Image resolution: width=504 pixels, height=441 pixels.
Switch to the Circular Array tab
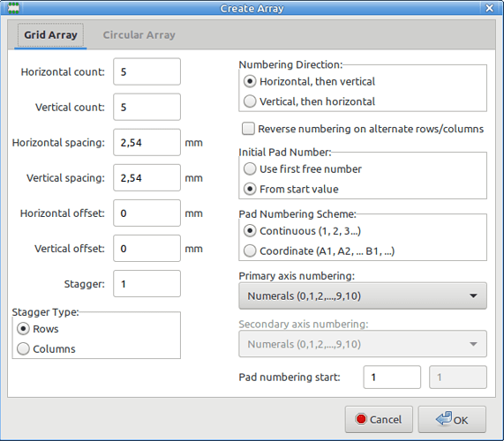139,34
